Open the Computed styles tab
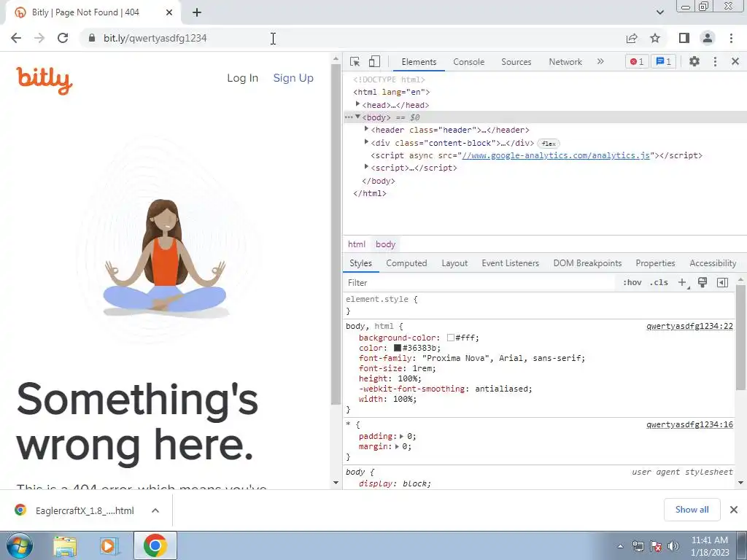 point(406,263)
